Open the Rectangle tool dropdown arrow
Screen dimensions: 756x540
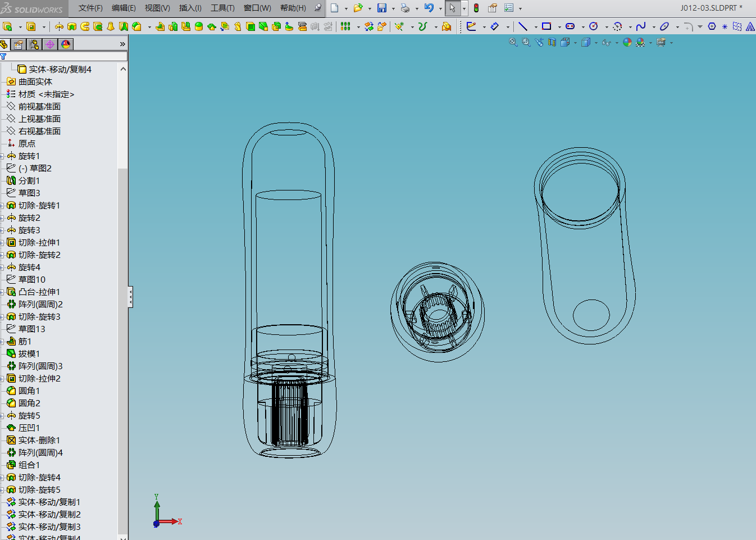(x=559, y=27)
